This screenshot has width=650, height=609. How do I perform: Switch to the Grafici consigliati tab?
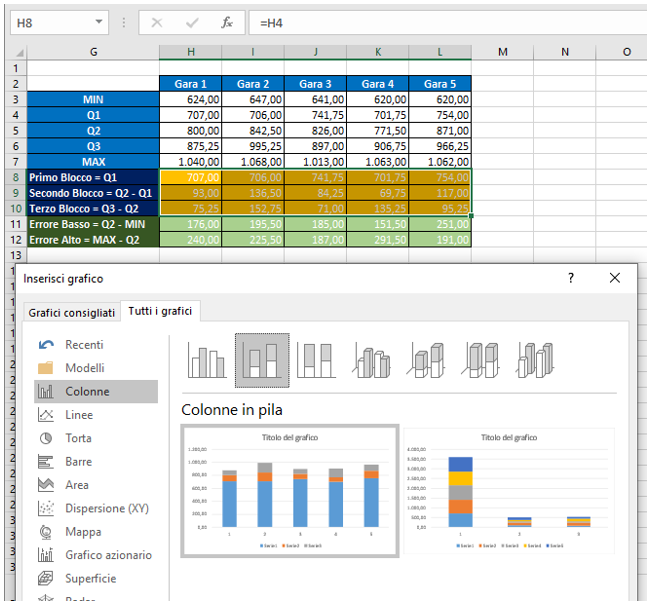point(72,312)
